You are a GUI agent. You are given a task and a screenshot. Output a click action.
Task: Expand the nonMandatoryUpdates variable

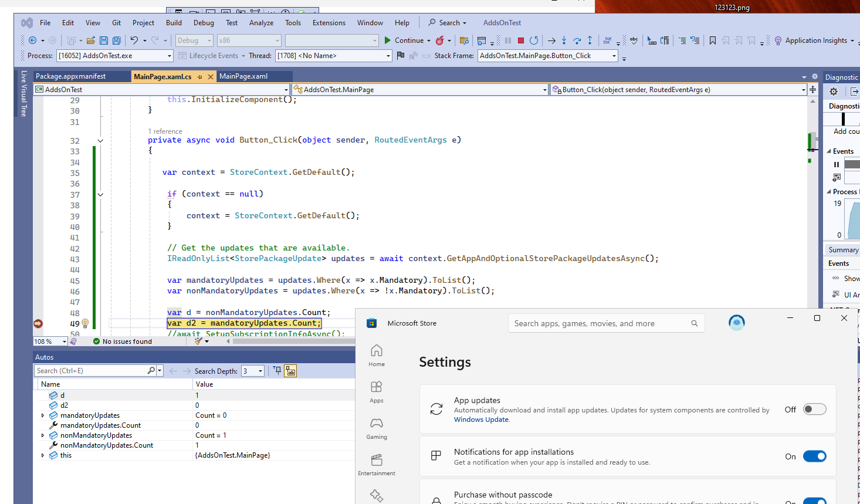tap(43, 435)
